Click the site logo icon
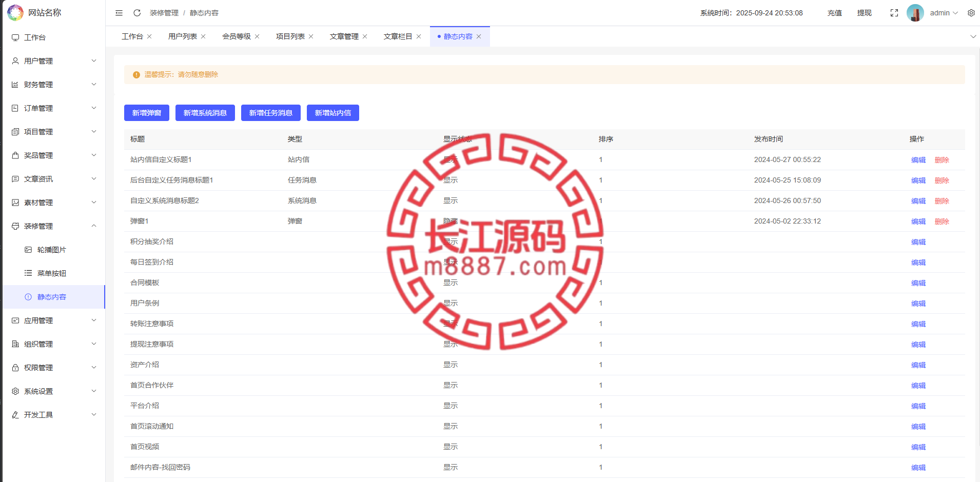 [15, 13]
